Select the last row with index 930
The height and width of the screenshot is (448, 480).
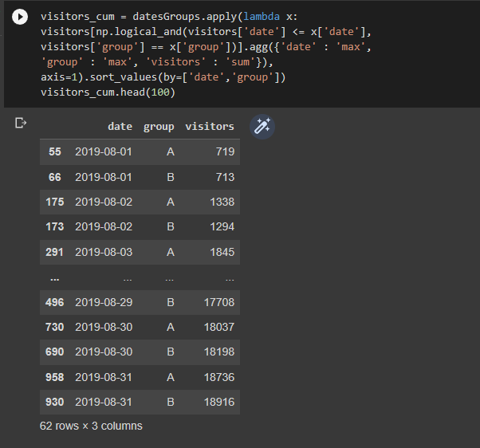[140, 402]
